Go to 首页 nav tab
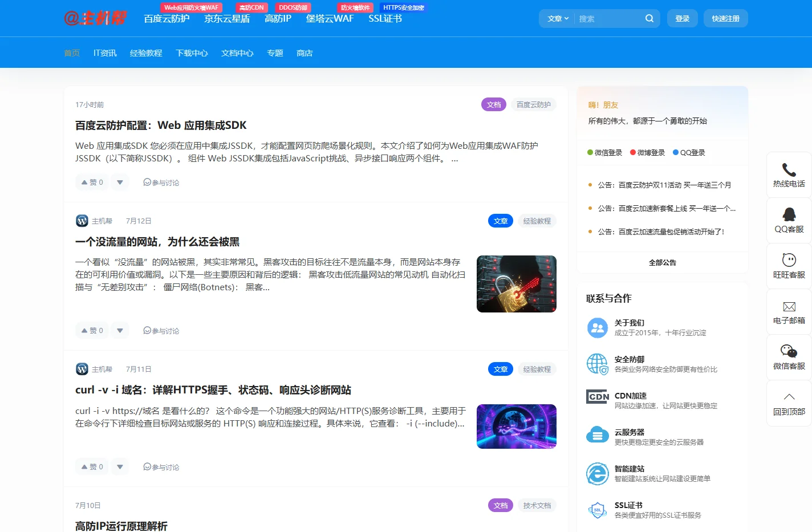812x532 pixels. tap(72, 53)
